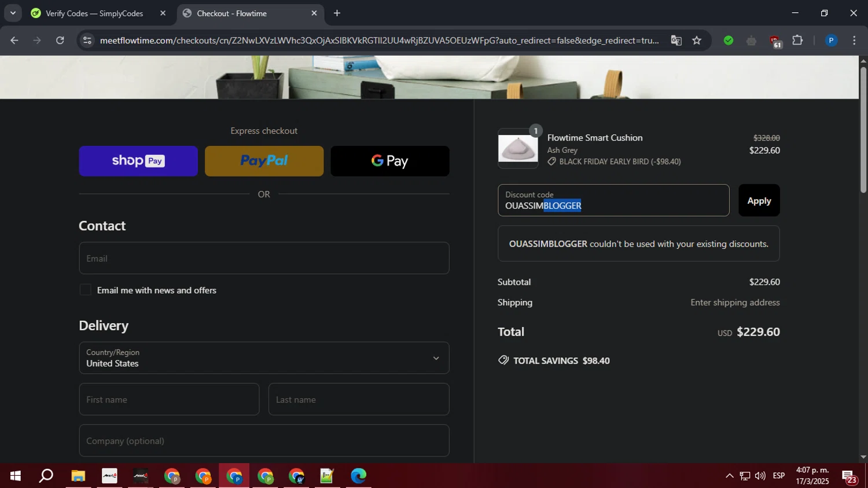
Task: Apply the discount code
Action: point(759,200)
